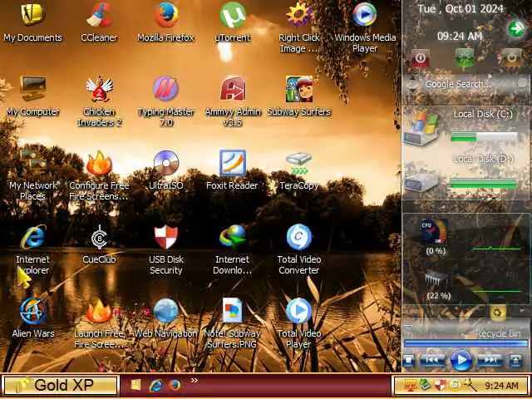This screenshot has width=532, height=399.
Task: Play media in sidebar player
Action: [461, 360]
